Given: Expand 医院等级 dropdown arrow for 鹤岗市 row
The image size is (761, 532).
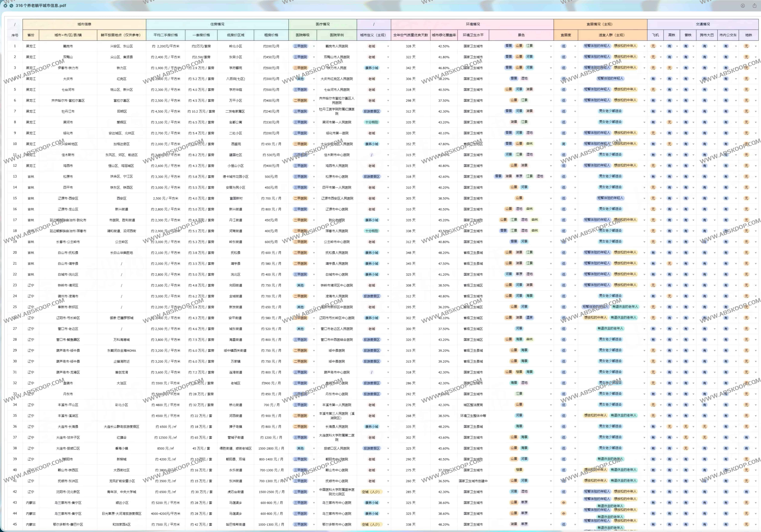Looking at the screenshot, I should coord(314,46).
